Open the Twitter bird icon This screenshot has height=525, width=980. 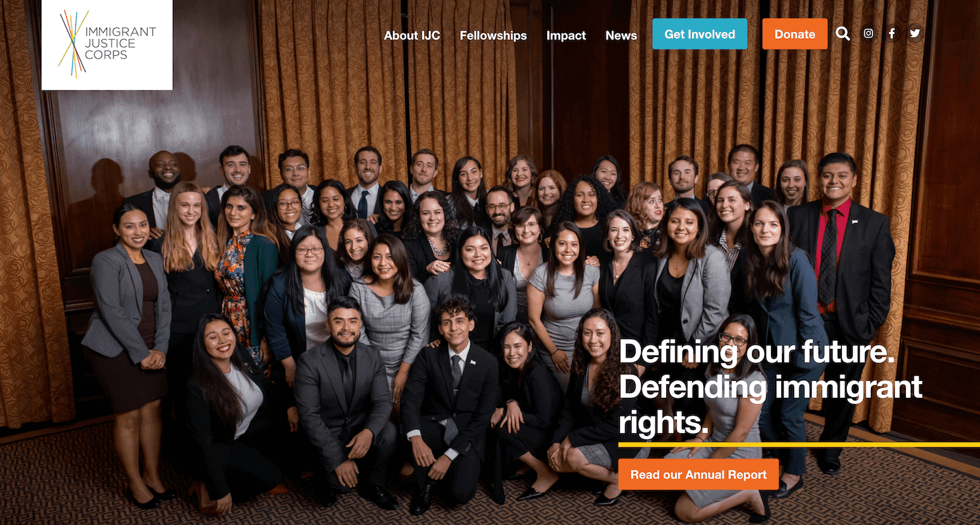[915, 33]
